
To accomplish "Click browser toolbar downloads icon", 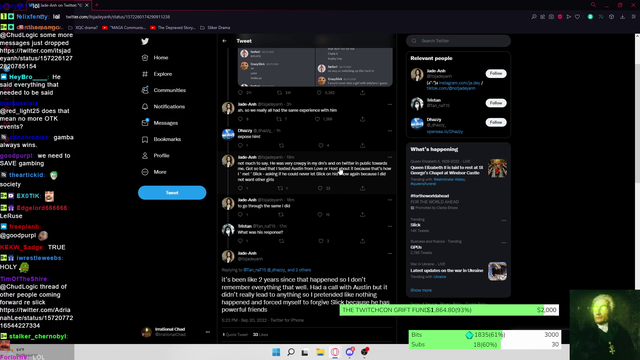I will (x=622, y=17).
